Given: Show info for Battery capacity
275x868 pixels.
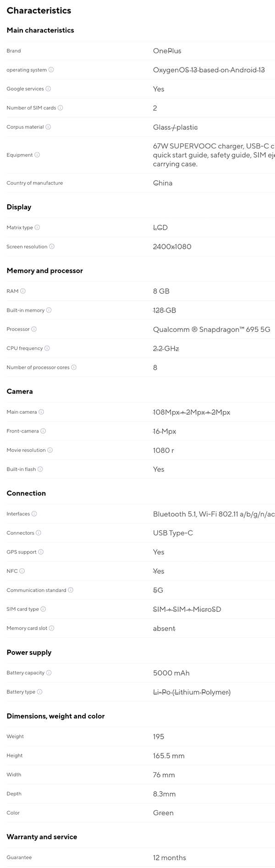Looking at the screenshot, I should pos(49,673).
